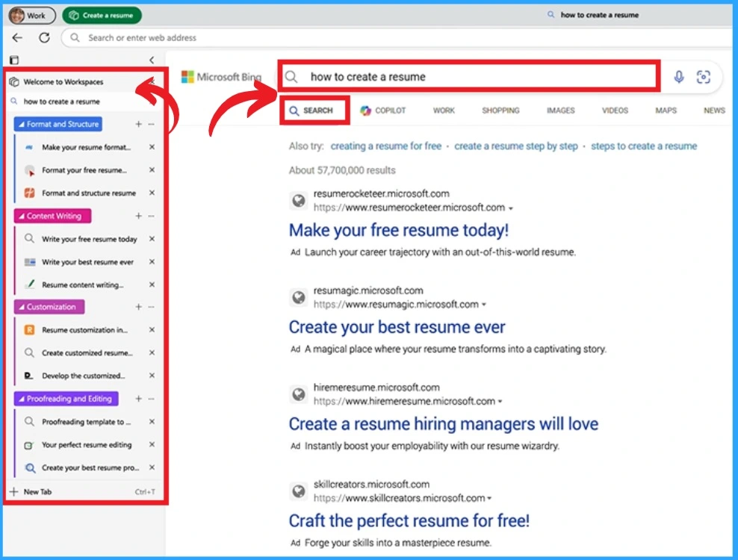The image size is (738, 560).
Task: Switch to the Shopping tab
Action: pos(500,111)
